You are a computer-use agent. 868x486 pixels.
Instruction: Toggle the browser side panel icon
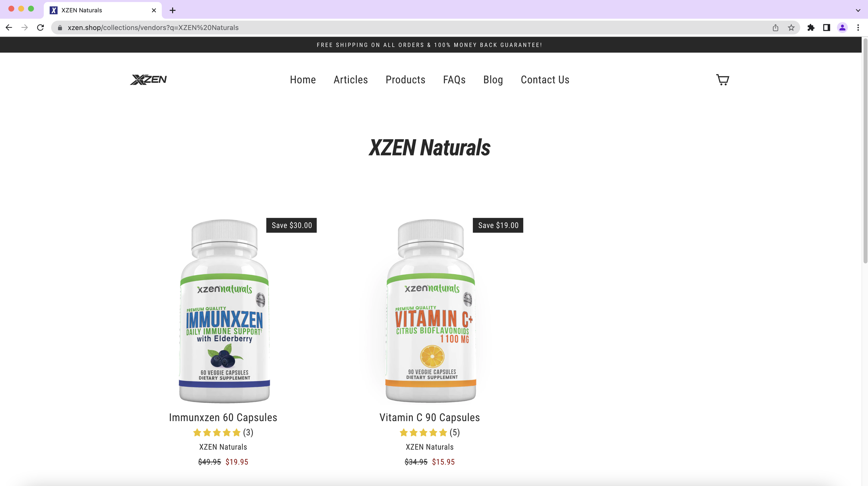[x=826, y=28]
